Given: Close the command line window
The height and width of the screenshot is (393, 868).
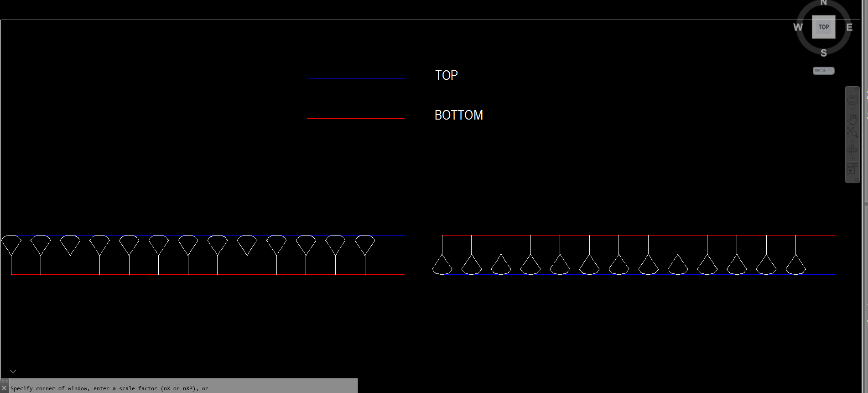Looking at the screenshot, I should click(x=4, y=388).
